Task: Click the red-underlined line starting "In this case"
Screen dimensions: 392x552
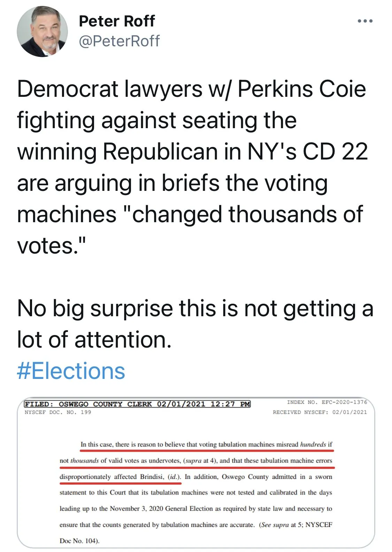Action: (x=206, y=444)
